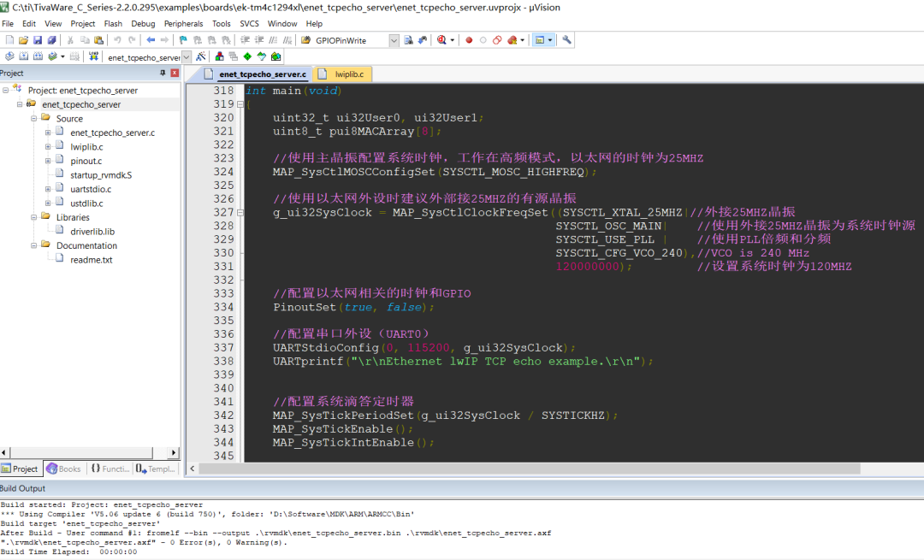The height and width of the screenshot is (560, 924).
Task: Switch to the Functions panel tab
Action: tap(110, 469)
